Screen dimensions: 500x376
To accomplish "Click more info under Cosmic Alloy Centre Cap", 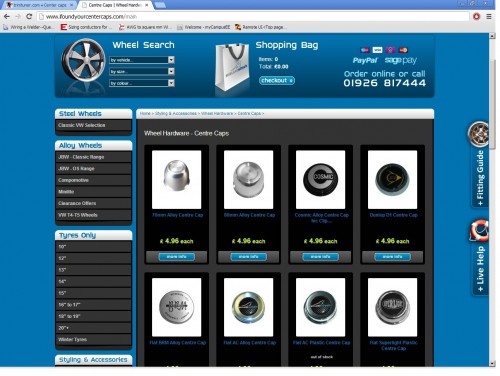I will click(320, 257).
